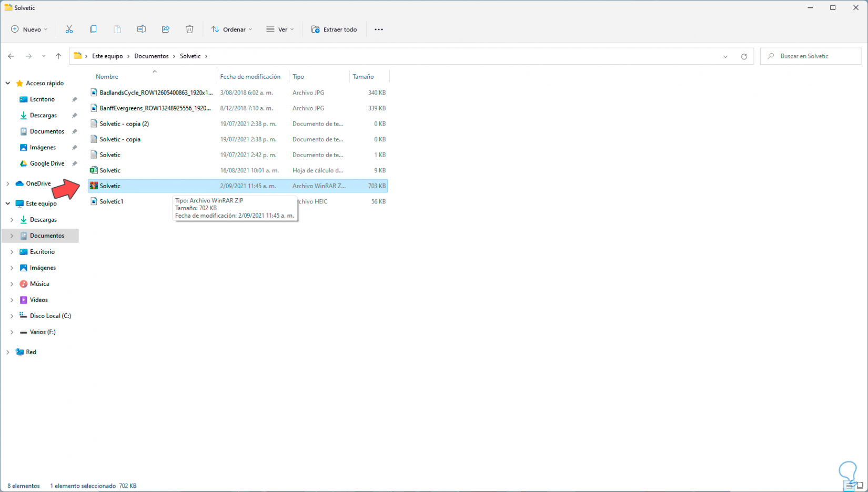This screenshot has height=492, width=868.
Task: Go back with the left arrow
Action: (11, 56)
